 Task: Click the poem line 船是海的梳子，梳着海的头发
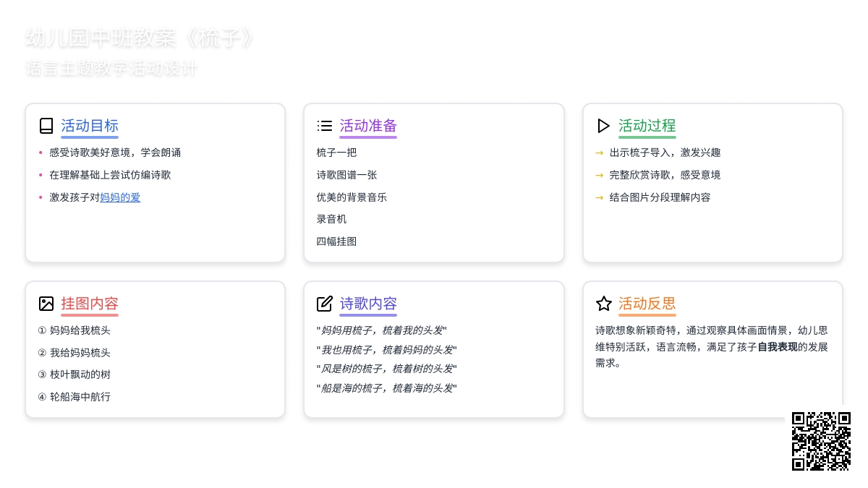pyautogui.click(x=386, y=388)
